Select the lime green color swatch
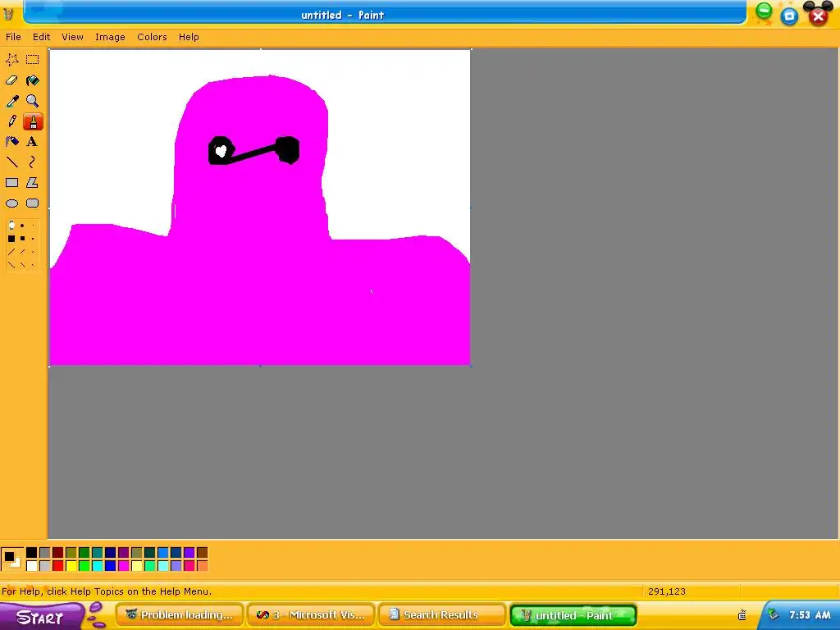This screenshot has height=630, width=840. tap(84, 565)
